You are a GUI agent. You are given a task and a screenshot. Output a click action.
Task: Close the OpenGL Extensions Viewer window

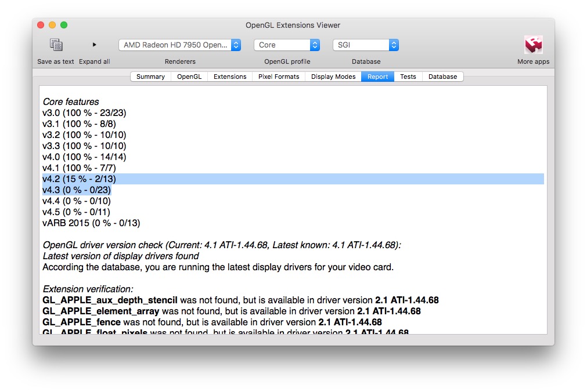[x=41, y=25]
